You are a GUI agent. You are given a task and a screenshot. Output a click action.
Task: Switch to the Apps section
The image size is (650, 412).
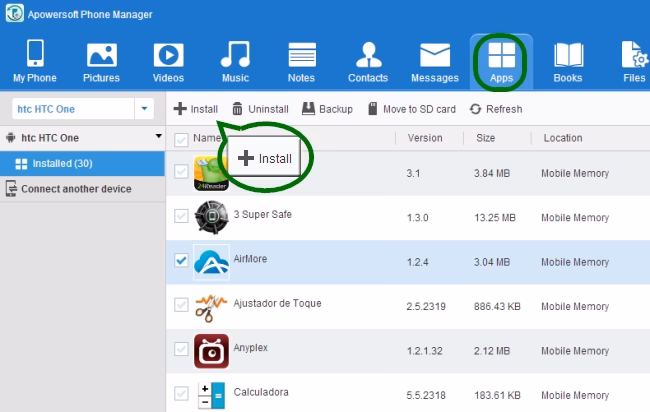[x=502, y=61]
